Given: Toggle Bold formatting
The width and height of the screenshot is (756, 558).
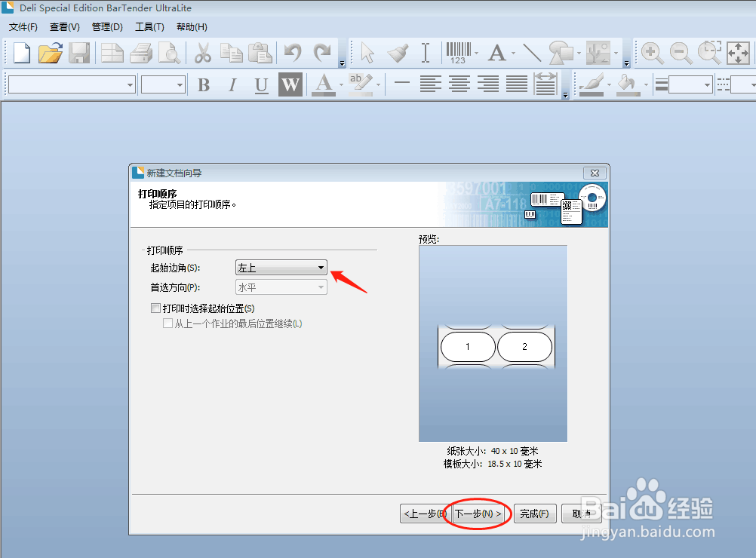Looking at the screenshot, I should coord(204,85).
